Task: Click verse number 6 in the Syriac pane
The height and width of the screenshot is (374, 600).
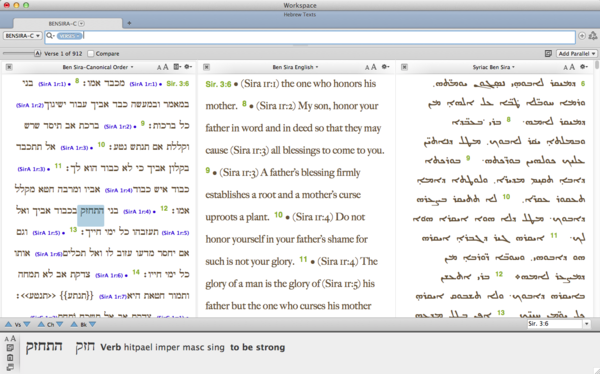Action: coord(583,83)
